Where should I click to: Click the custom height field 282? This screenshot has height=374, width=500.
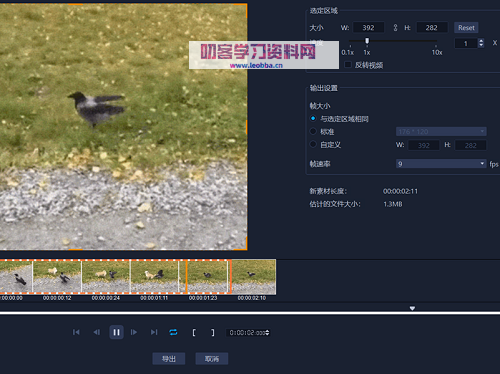coord(470,145)
